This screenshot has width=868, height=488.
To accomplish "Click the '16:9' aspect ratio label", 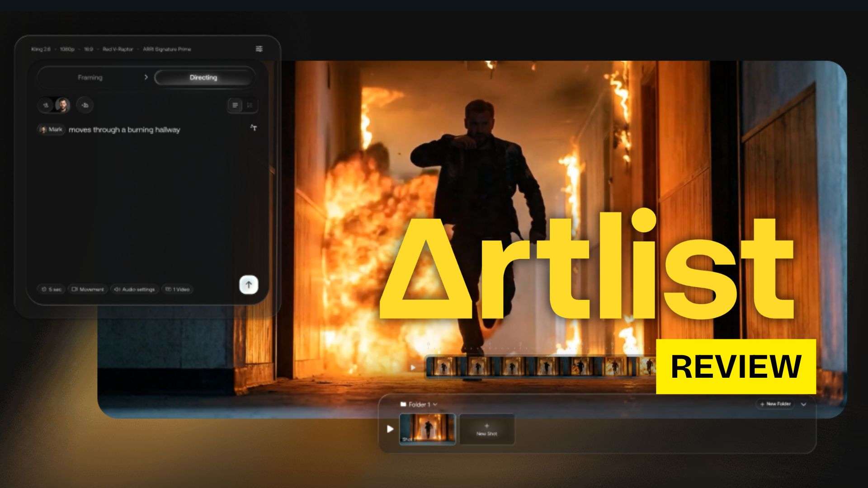I will point(89,49).
